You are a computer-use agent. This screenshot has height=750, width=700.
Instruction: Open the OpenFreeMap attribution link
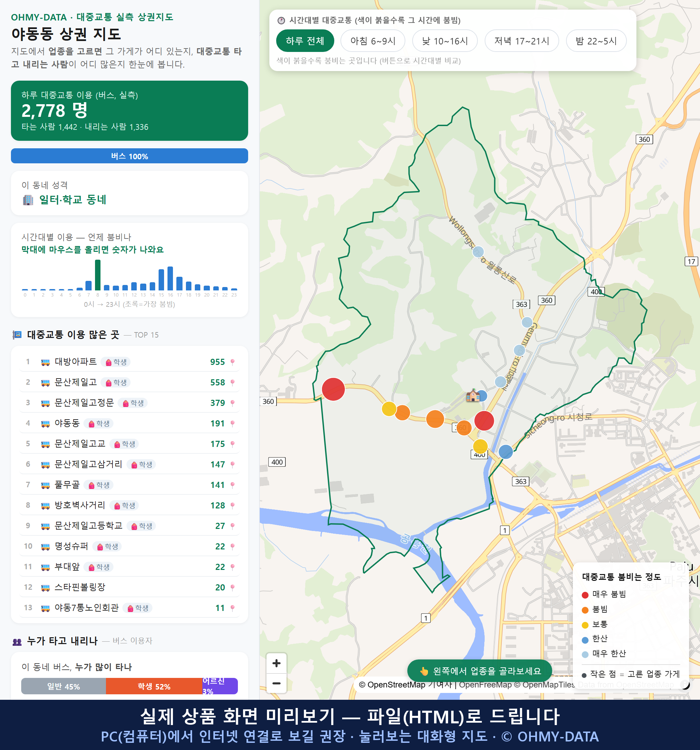coord(485,685)
